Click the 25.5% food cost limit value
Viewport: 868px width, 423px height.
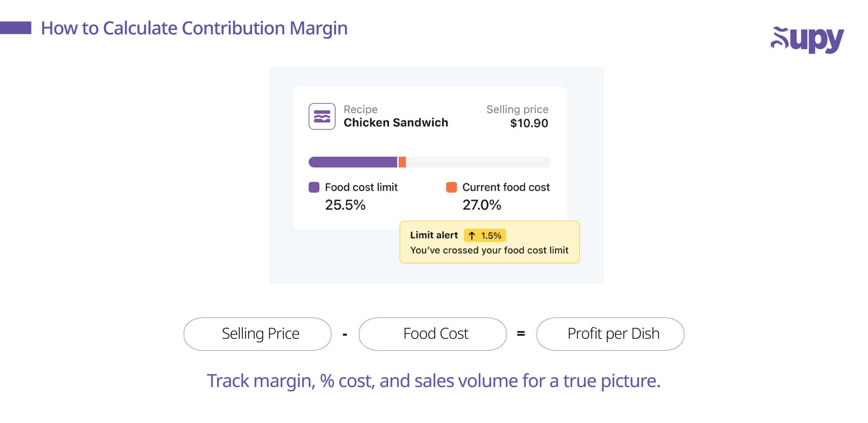[345, 205]
